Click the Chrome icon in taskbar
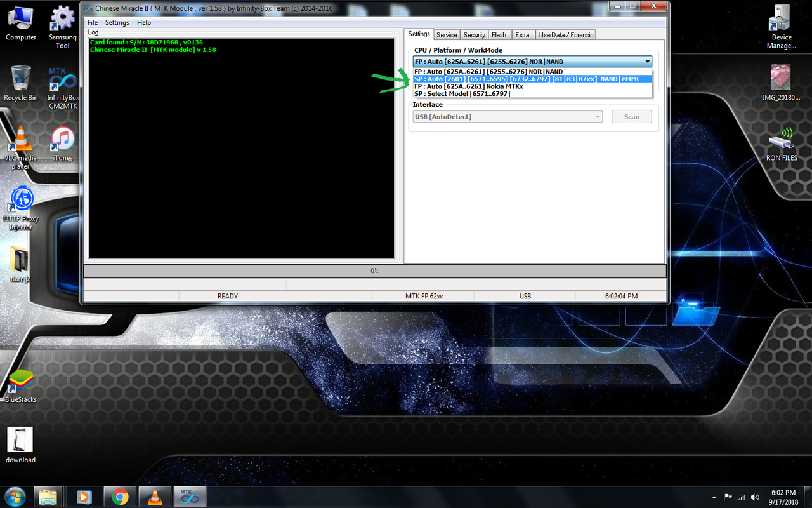812x508 pixels. pos(120,497)
